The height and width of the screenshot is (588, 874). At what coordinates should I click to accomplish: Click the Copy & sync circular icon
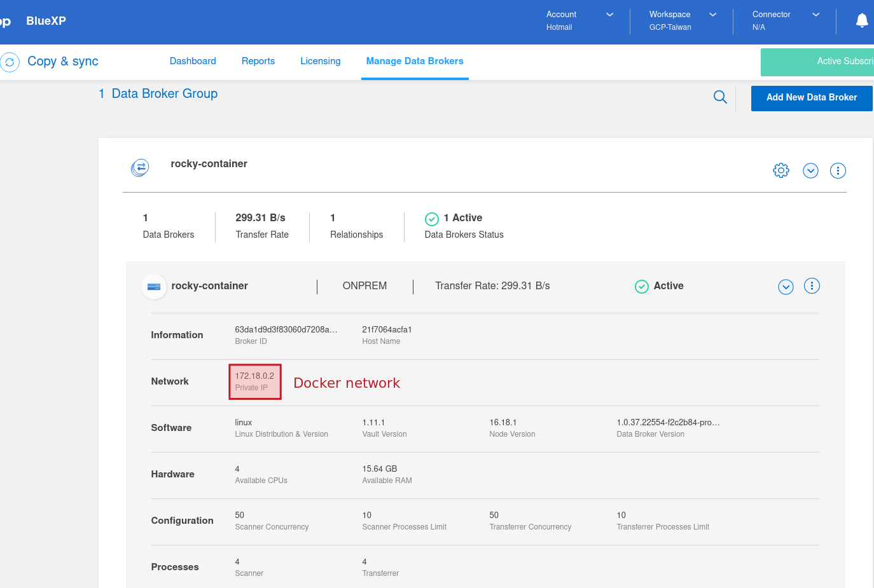point(10,62)
